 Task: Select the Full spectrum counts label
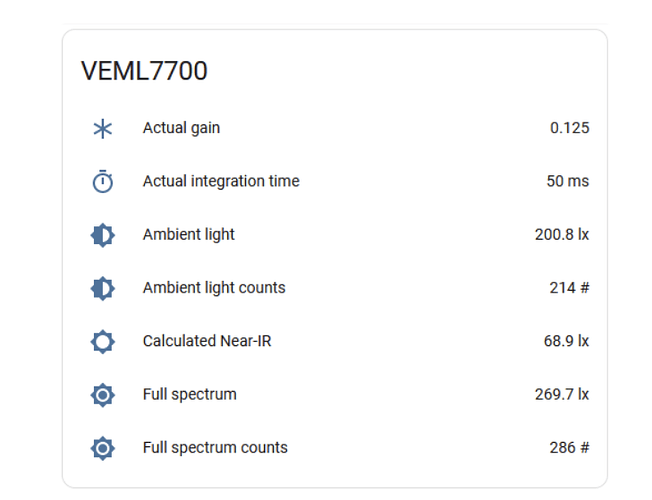click(x=215, y=448)
